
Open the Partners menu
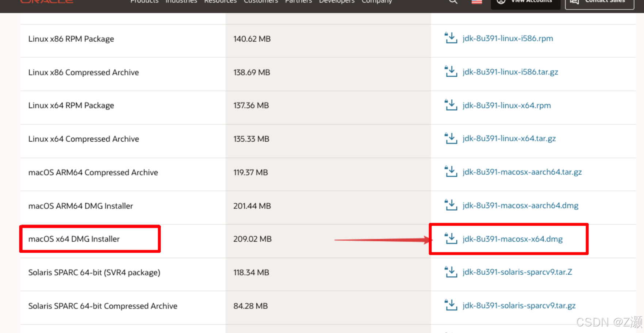pyautogui.click(x=298, y=1)
